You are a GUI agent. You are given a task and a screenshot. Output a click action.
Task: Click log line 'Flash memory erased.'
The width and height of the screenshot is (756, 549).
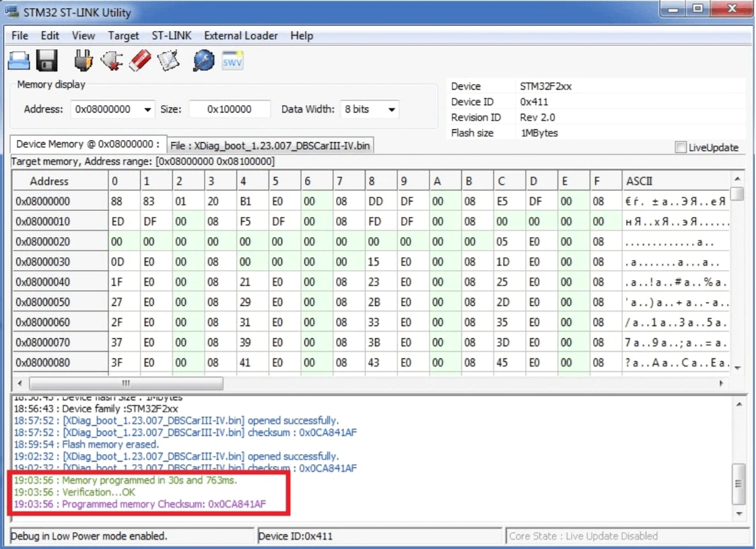(85, 445)
